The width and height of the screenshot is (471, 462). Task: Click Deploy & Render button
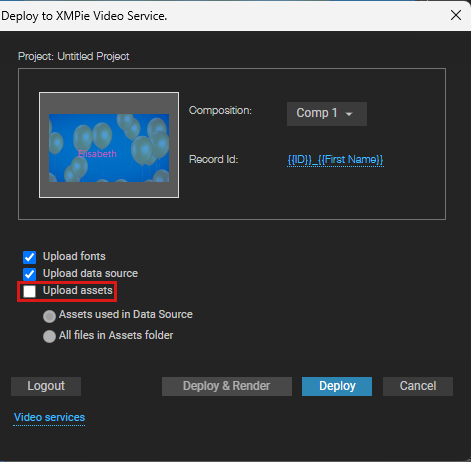coord(227,386)
